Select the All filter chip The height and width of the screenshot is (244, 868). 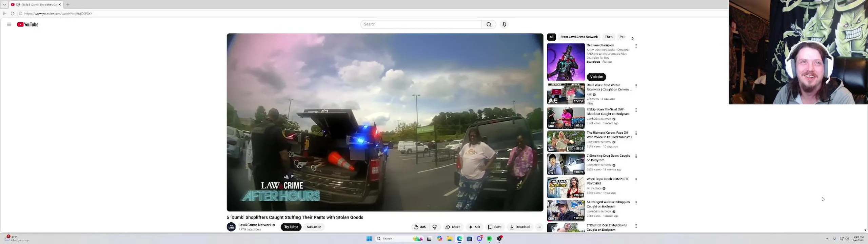[551, 37]
